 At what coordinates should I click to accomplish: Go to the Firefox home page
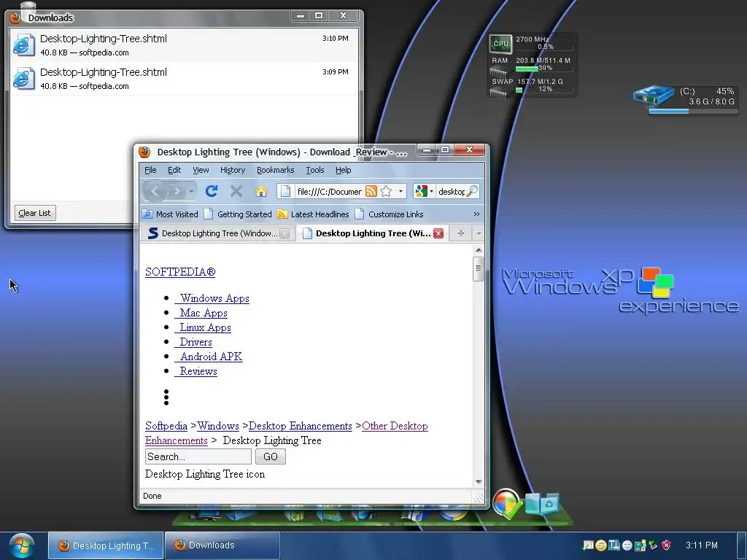pyautogui.click(x=261, y=191)
